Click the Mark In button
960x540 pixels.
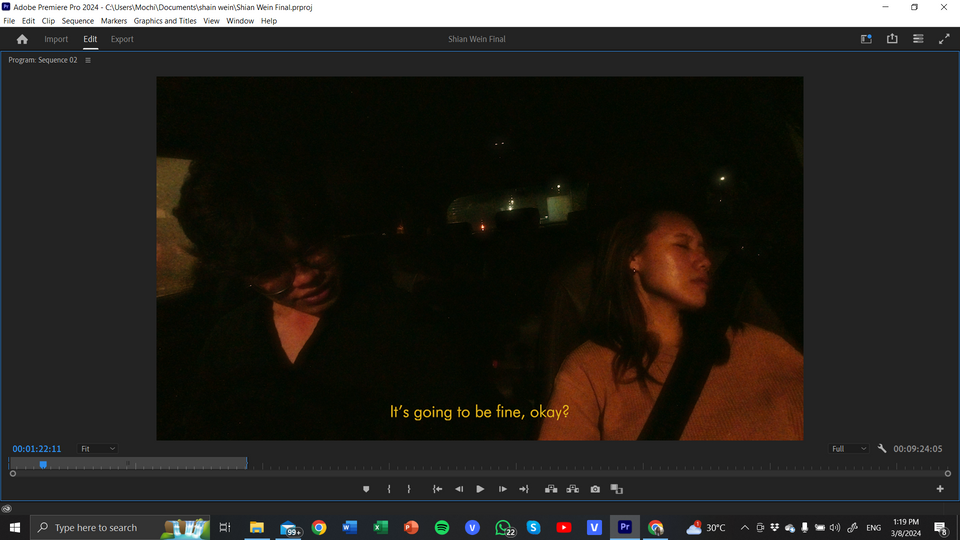389,489
